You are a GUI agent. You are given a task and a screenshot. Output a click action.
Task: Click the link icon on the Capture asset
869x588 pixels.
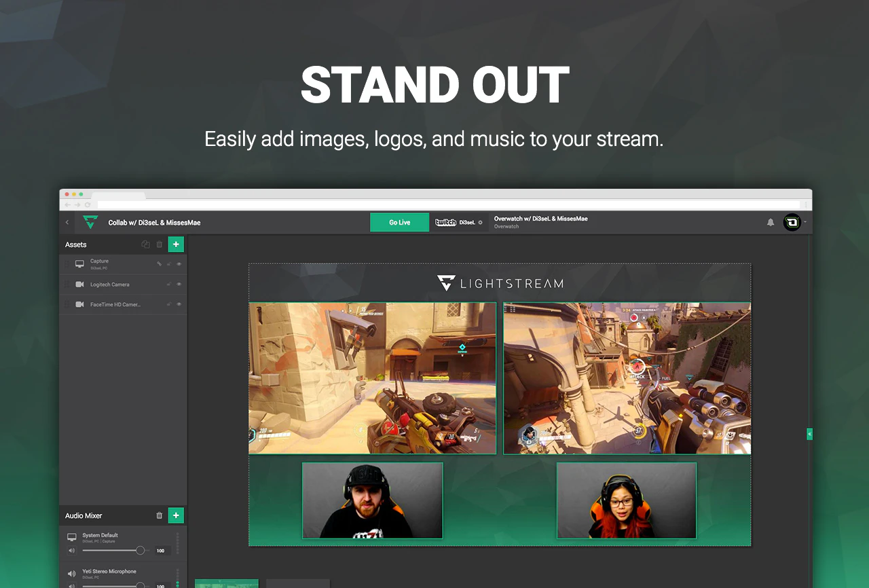tap(160, 263)
